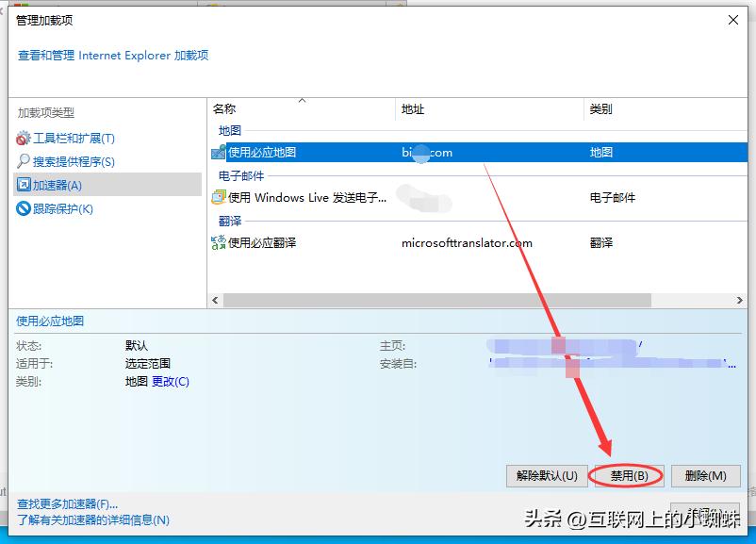
Task: Click the 解除默认(U) button
Action: (x=545, y=476)
